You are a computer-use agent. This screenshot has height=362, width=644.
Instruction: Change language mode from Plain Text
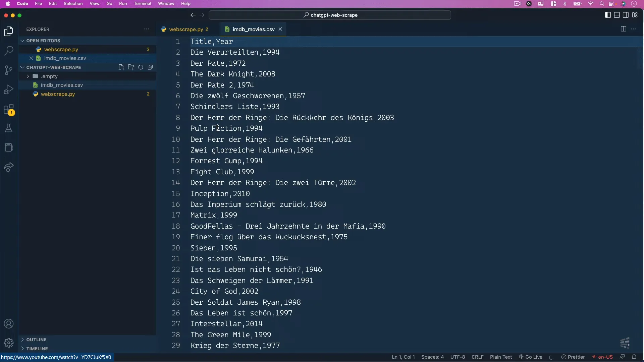click(501, 357)
